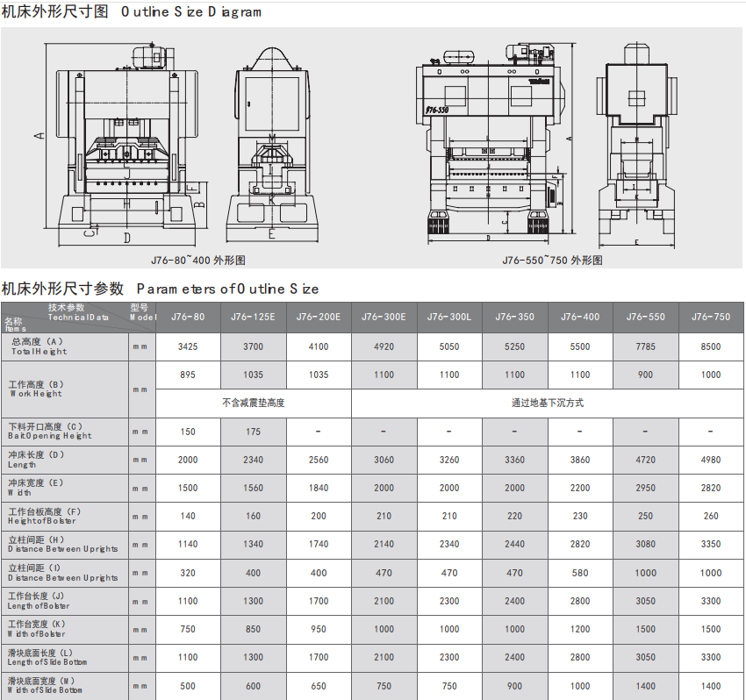746x700 pixels.
Task: Select the row label "滑块底面宽度 (M)"
Action: pos(45,685)
